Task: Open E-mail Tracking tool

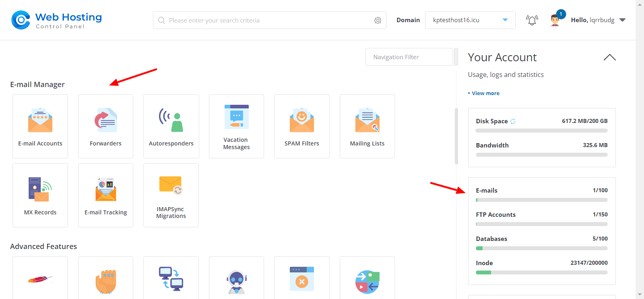Action: click(105, 195)
